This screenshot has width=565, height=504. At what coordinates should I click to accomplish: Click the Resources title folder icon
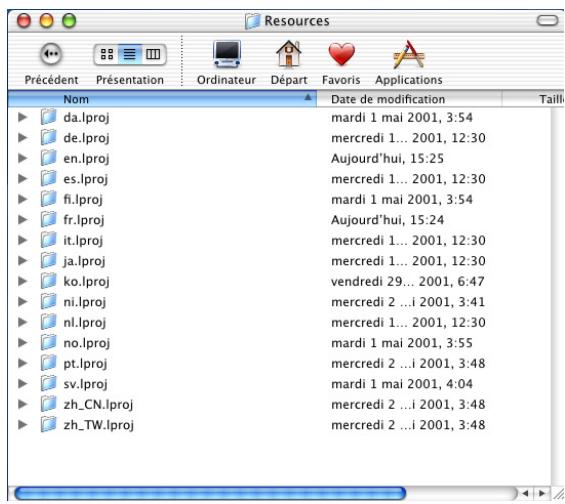[x=253, y=21]
